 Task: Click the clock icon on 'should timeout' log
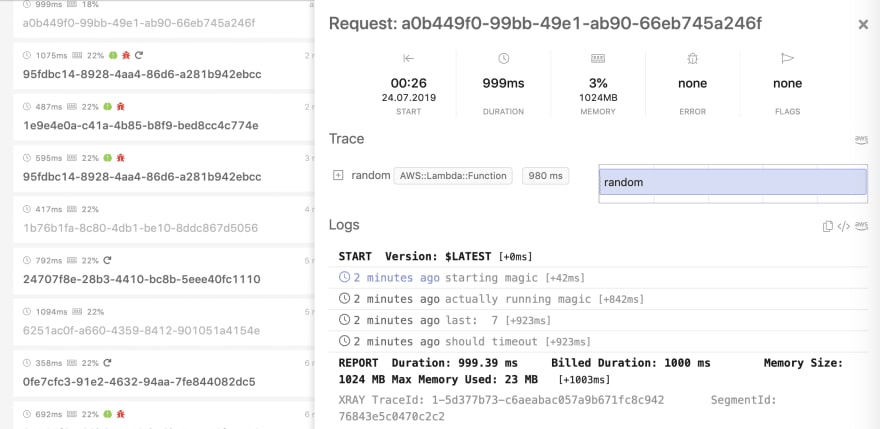[344, 341]
